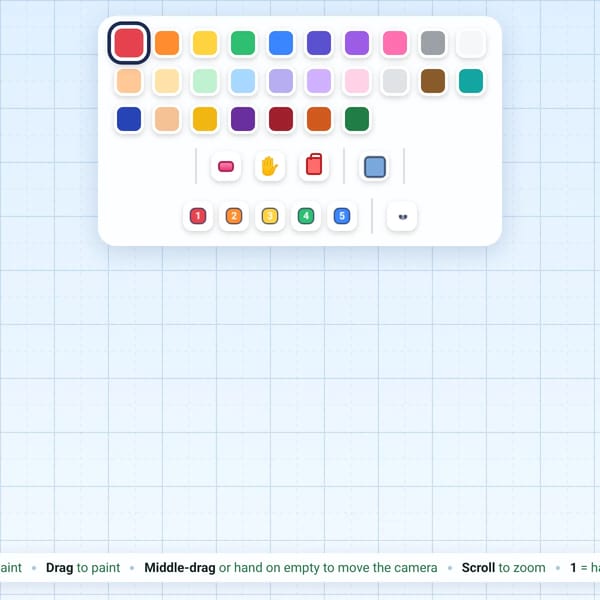Click the 'Scroll to zoom' hint text
600x600 pixels.
[x=504, y=567]
